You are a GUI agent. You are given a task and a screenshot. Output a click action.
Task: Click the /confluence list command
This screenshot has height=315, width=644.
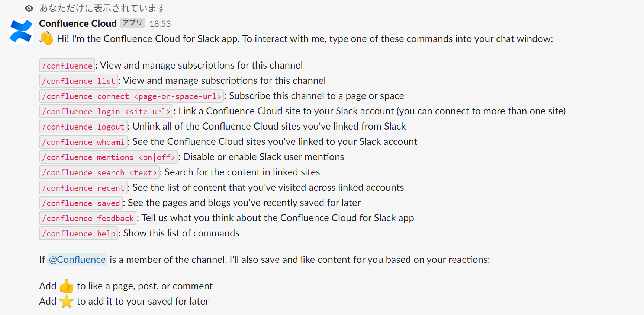click(x=78, y=81)
